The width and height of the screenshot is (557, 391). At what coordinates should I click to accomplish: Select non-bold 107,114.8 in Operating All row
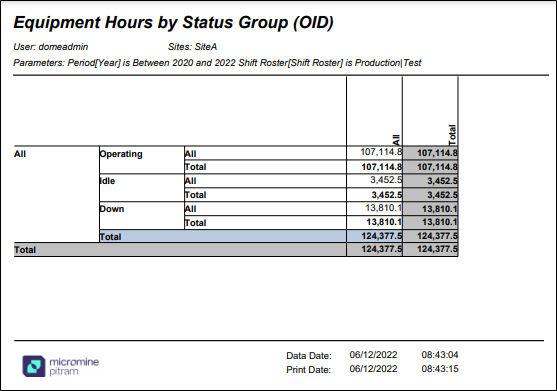pyautogui.click(x=381, y=152)
